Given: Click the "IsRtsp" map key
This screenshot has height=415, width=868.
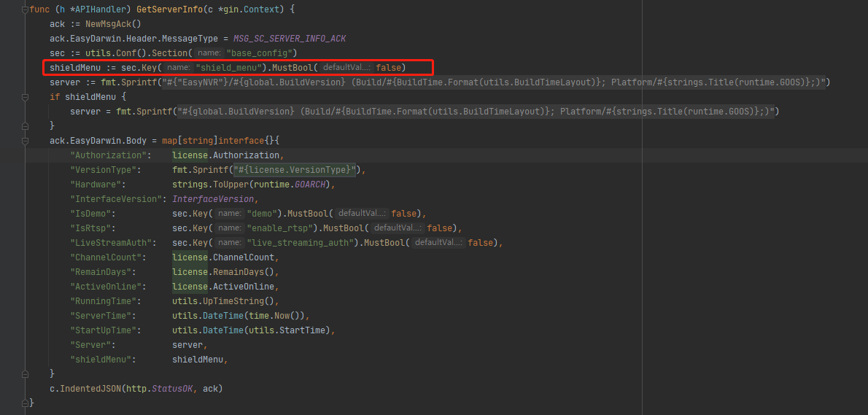Looking at the screenshot, I should coord(92,228).
